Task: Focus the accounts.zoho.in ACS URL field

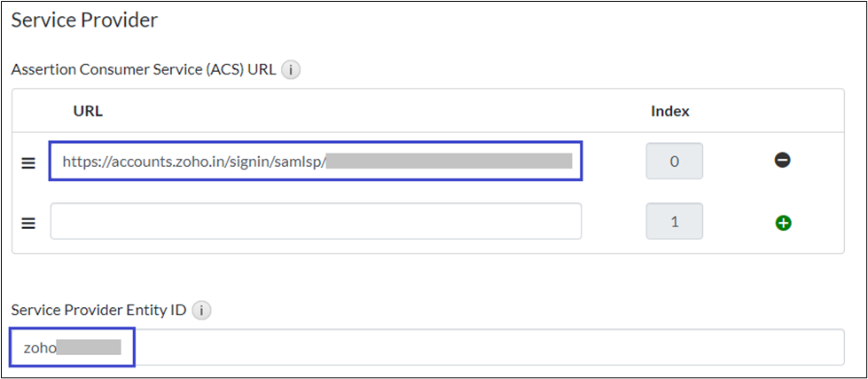Action: click(316, 162)
